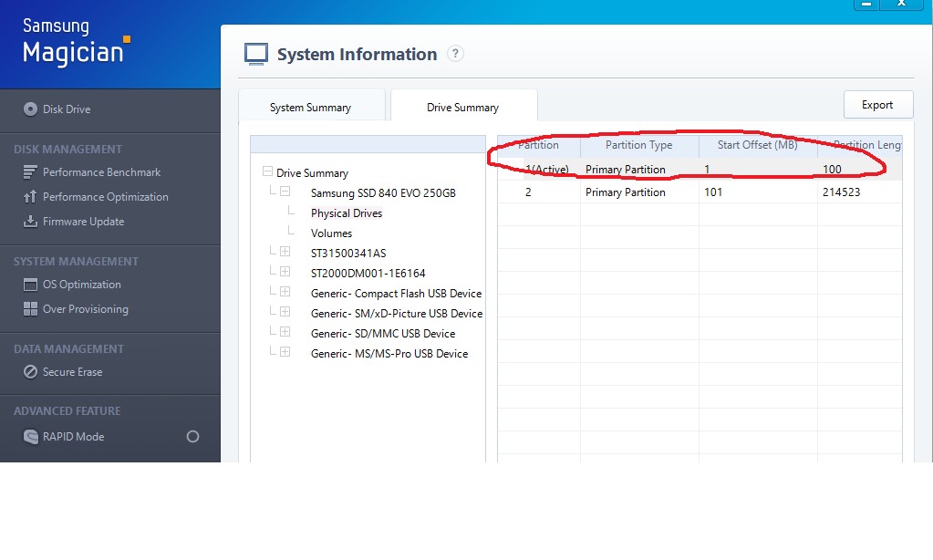The image size is (933, 560).
Task: Select the ST31500341AS tree label
Action: click(x=348, y=253)
